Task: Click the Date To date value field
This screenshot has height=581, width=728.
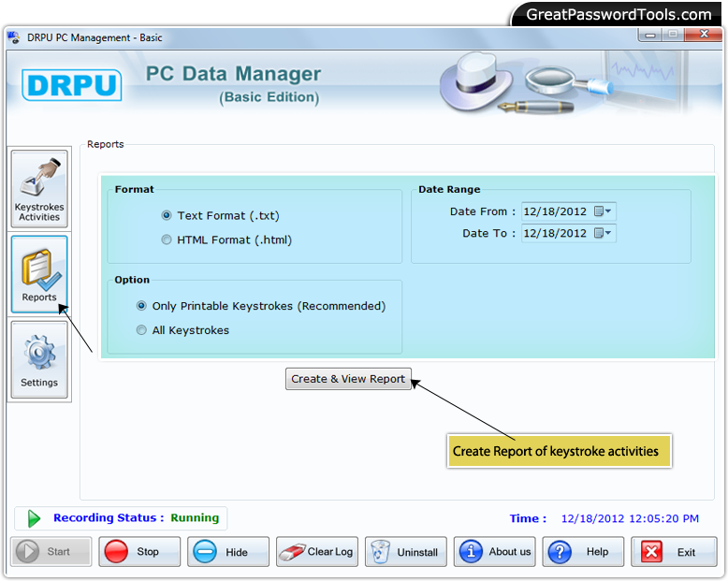Action: 555,233
